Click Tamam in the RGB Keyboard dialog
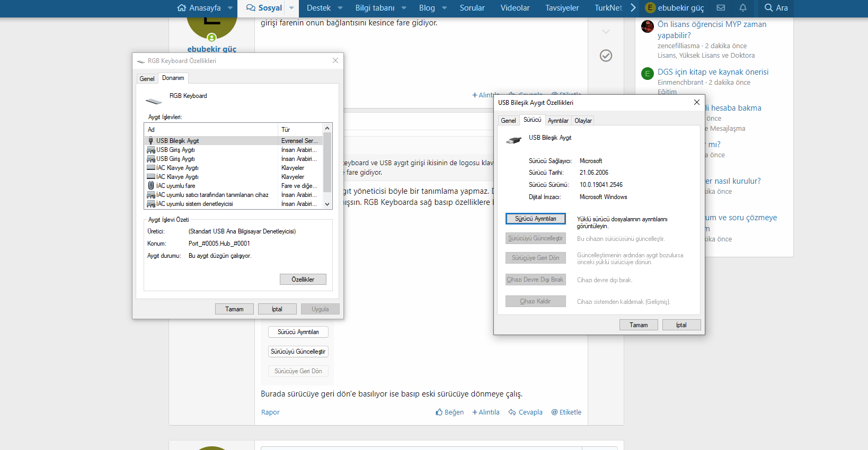 tap(234, 309)
